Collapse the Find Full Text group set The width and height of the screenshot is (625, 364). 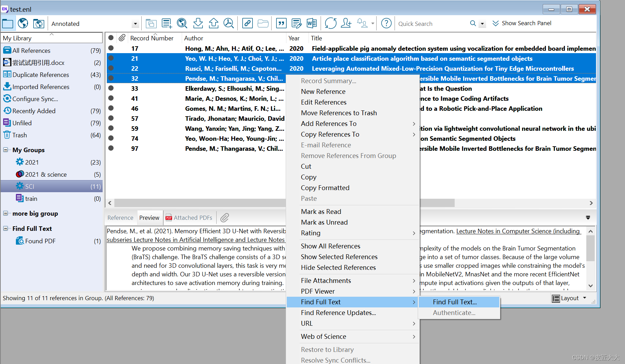pos(6,228)
